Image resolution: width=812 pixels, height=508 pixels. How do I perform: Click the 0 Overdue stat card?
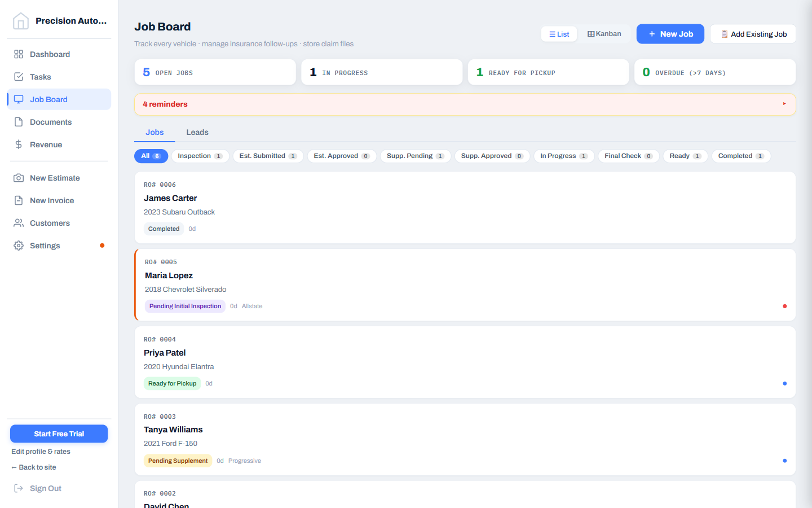[x=715, y=72]
